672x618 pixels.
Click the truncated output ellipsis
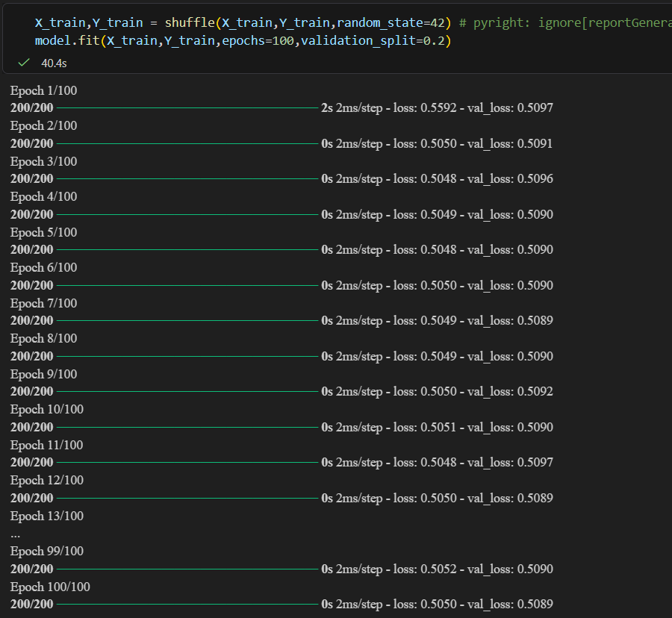16,536
